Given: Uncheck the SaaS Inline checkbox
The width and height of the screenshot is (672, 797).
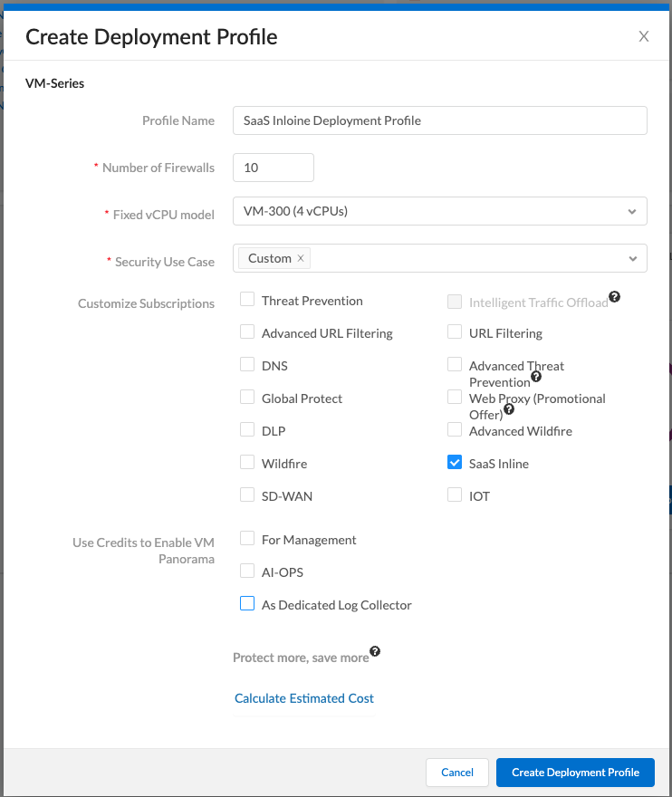Looking at the screenshot, I should pos(455,463).
